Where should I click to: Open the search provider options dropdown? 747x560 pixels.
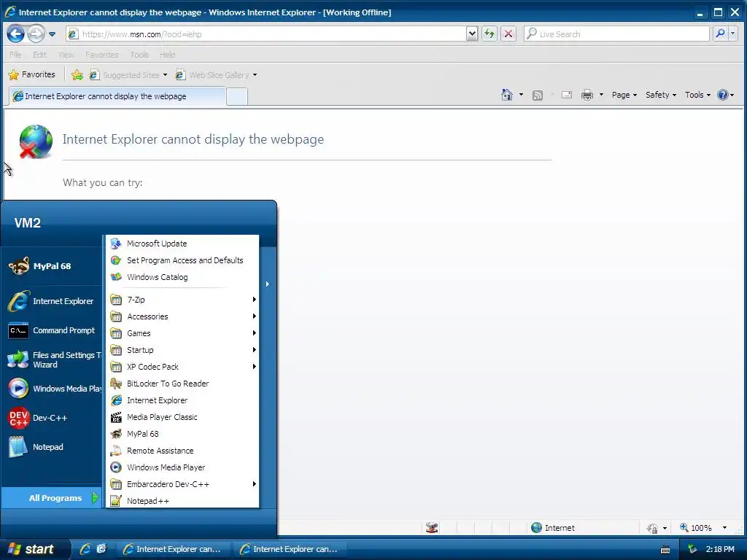(x=732, y=34)
